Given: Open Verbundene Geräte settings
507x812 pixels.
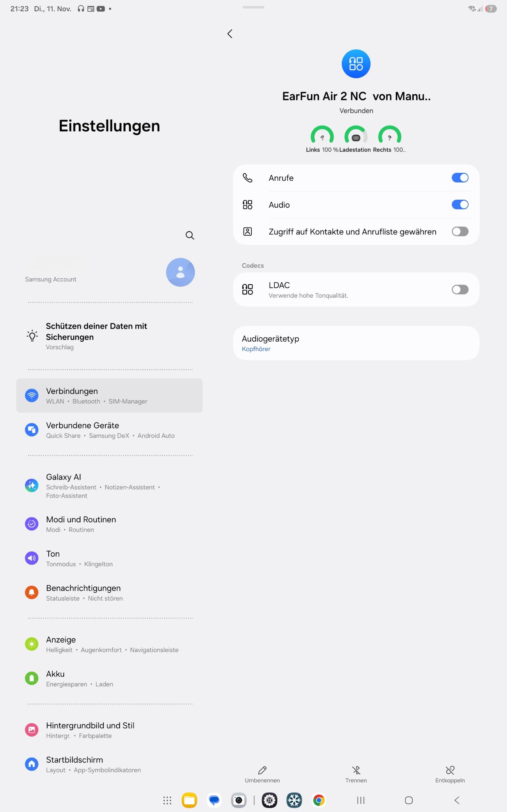Looking at the screenshot, I should [109, 430].
